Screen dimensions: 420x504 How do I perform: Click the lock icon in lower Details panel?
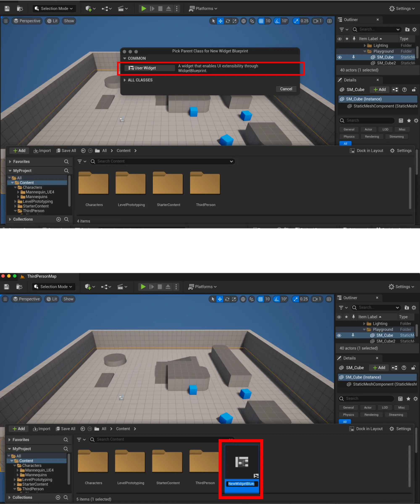413,368
